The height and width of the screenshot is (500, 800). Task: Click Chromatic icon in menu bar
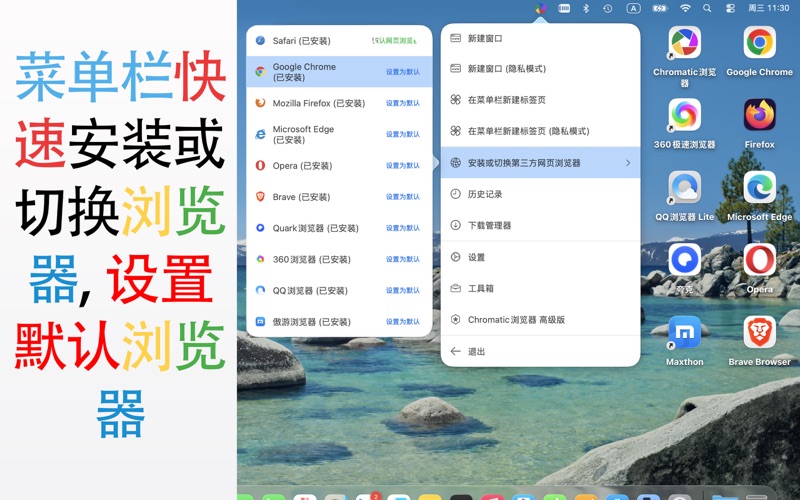pyautogui.click(x=541, y=8)
